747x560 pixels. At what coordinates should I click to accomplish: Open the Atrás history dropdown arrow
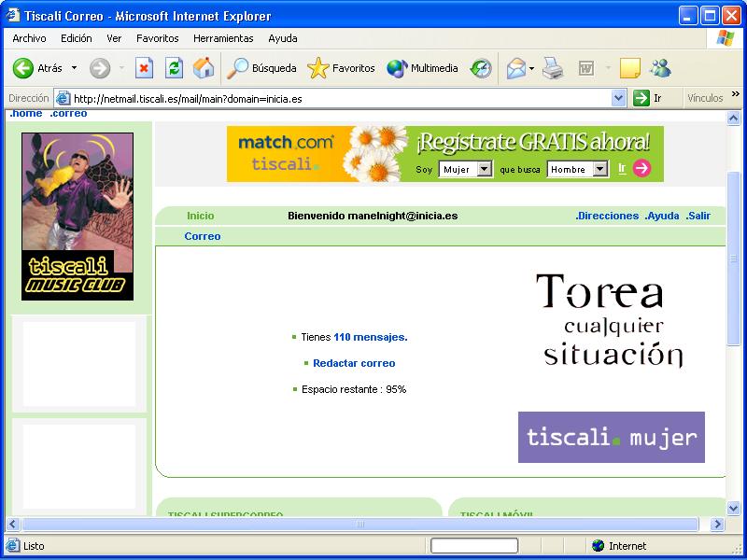coord(74,68)
